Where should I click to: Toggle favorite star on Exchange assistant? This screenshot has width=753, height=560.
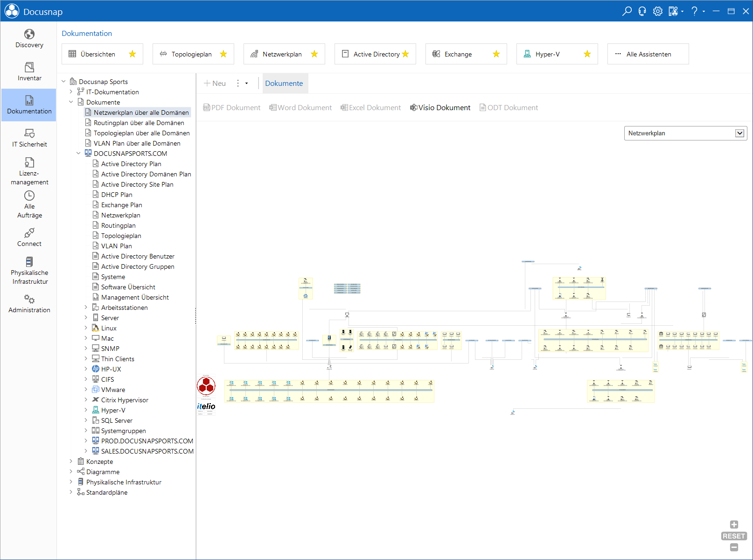(x=496, y=54)
